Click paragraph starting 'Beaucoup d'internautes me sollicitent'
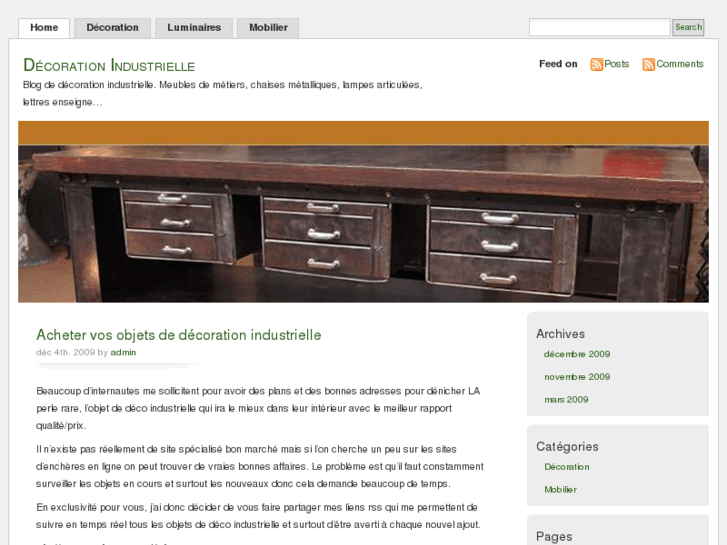 (258, 408)
